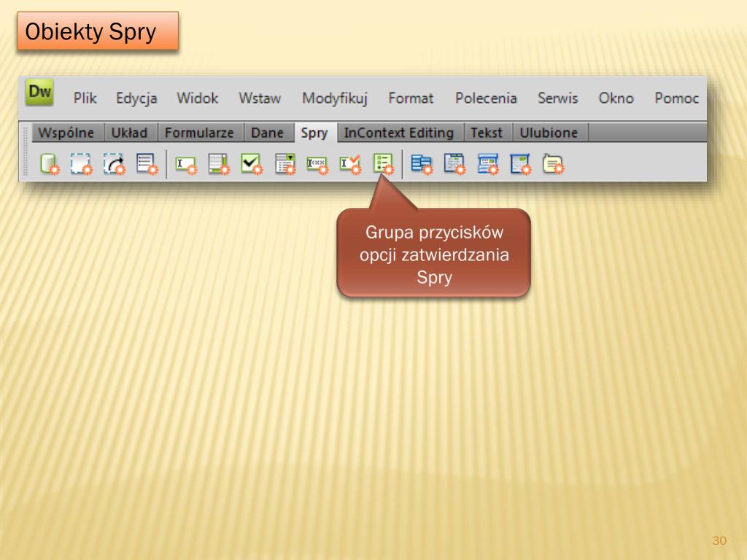Insert Spry Validation Checkbox
This screenshot has height=560, width=747.
[x=252, y=164]
